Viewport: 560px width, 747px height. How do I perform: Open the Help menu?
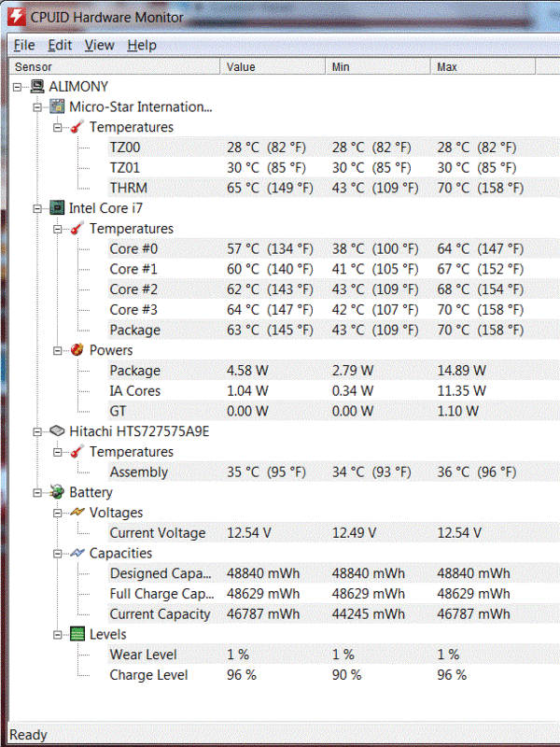[x=142, y=45]
